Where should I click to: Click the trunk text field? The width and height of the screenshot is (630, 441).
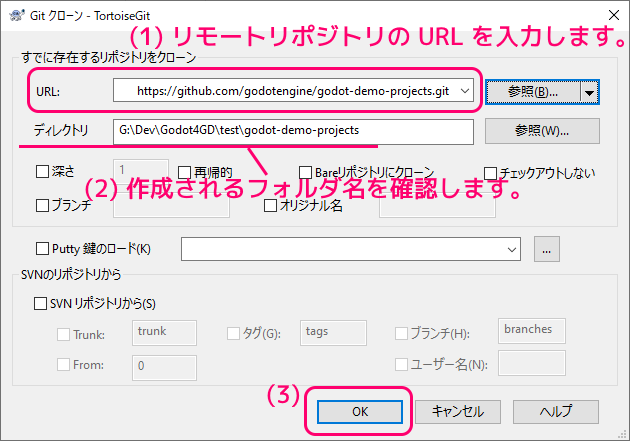click(164, 333)
